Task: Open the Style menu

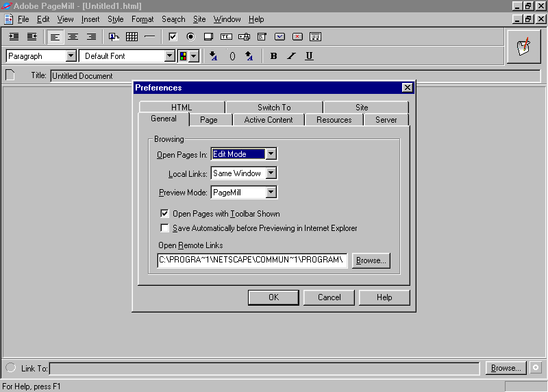Action: (x=115, y=19)
